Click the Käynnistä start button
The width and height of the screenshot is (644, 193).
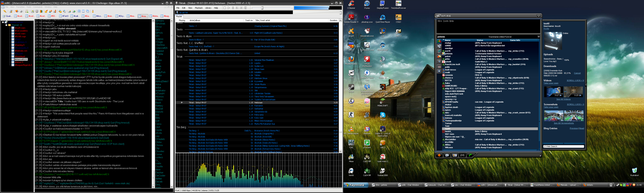[x=356, y=185]
